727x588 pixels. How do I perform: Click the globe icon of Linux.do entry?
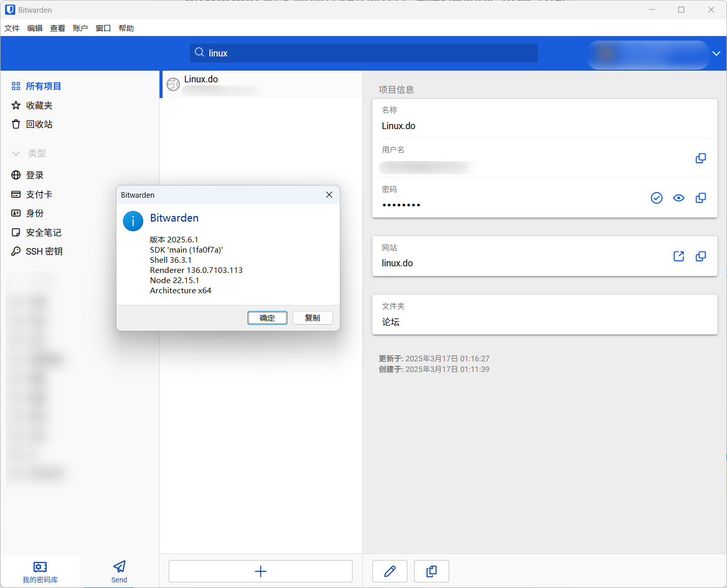pos(173,84)
